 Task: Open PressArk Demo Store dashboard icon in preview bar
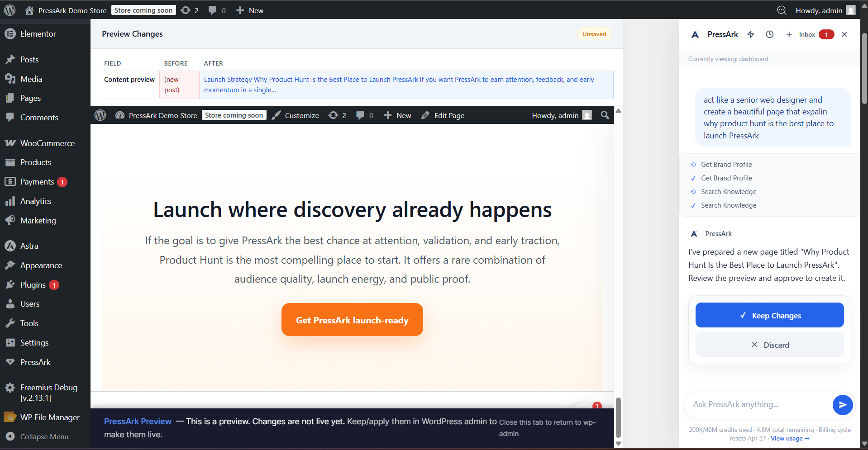tap(119, 115)
